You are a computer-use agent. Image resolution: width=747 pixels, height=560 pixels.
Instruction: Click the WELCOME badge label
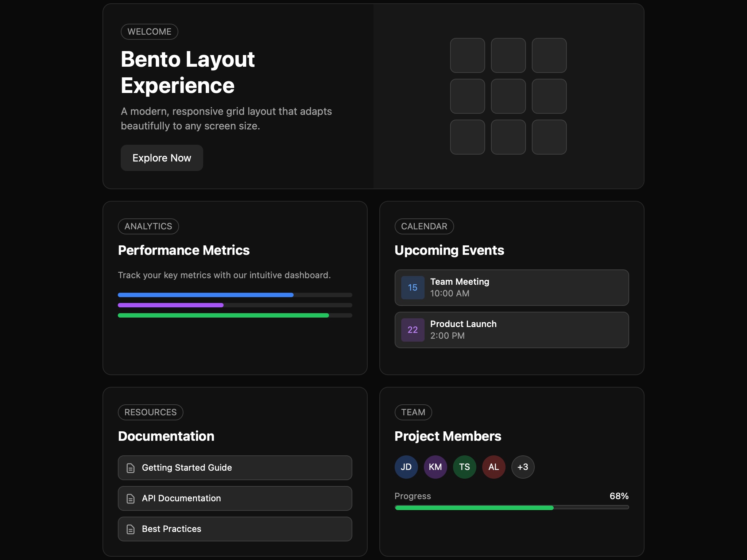tap(149, 31)
